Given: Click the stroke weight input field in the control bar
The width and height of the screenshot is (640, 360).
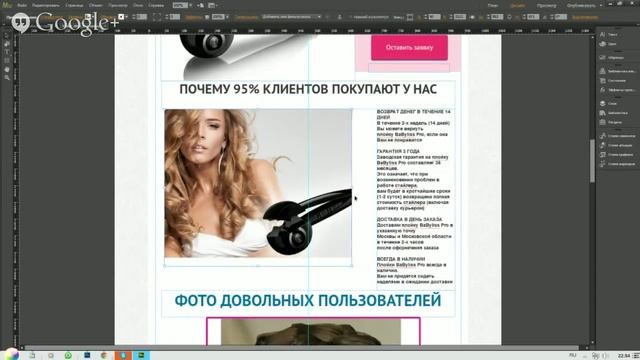Looking at the screenshot, I should click(x=142, y=17).
